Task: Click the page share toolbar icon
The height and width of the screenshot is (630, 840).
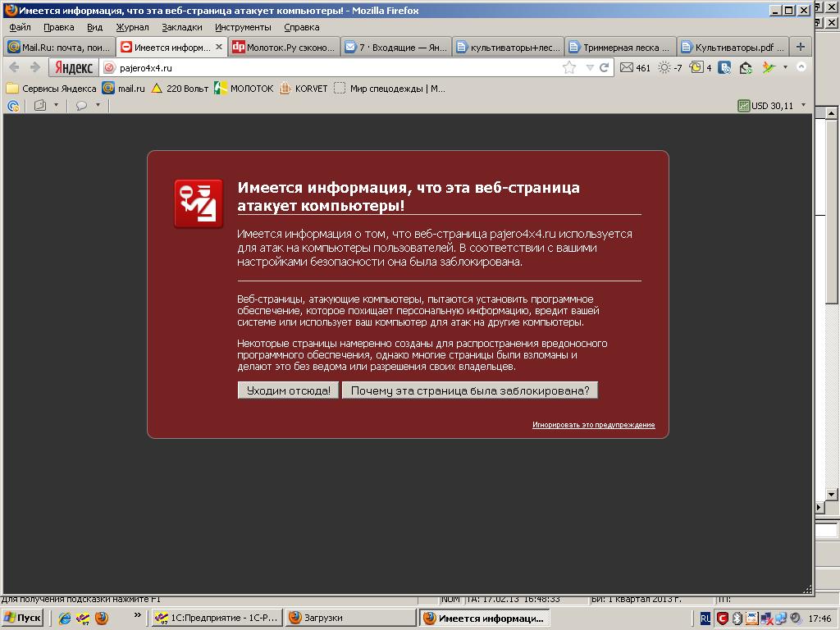Action: (40, 106)
